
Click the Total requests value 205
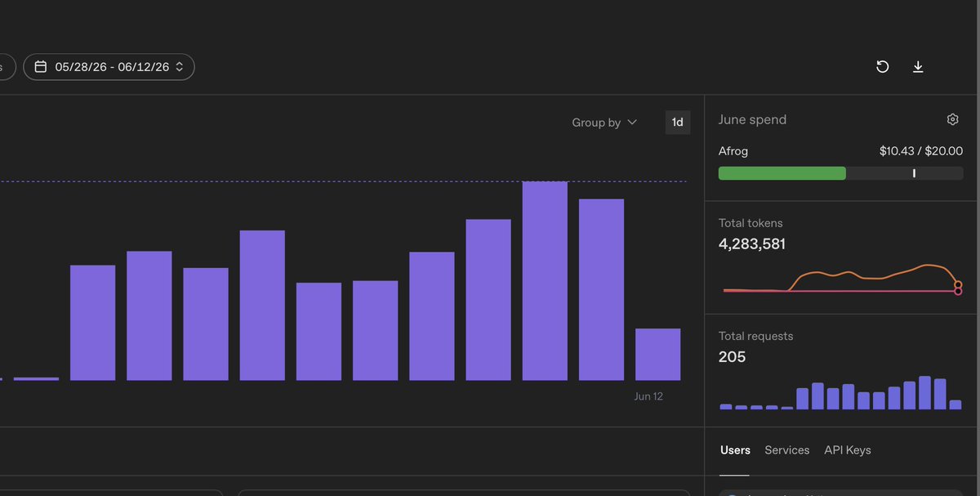[732, 357]
